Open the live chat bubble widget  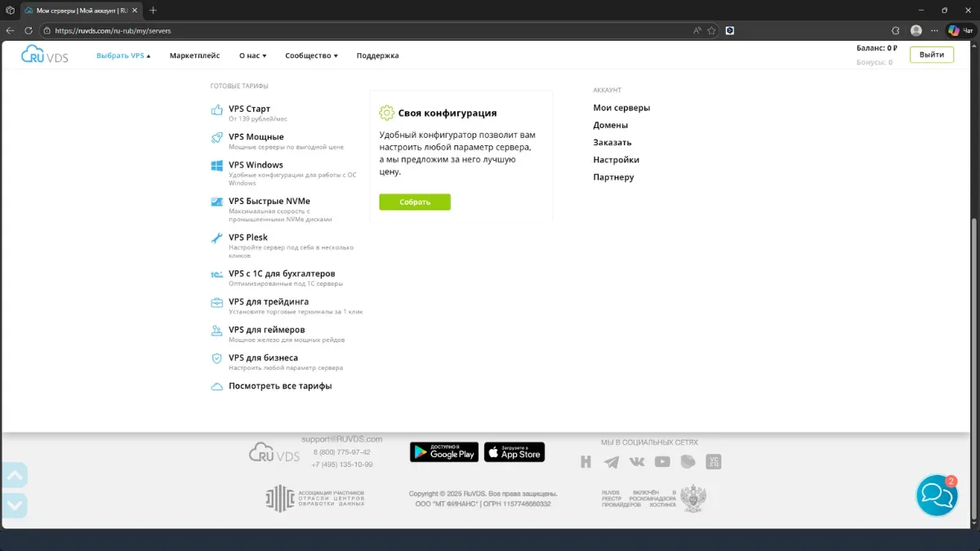pos(936,495)
